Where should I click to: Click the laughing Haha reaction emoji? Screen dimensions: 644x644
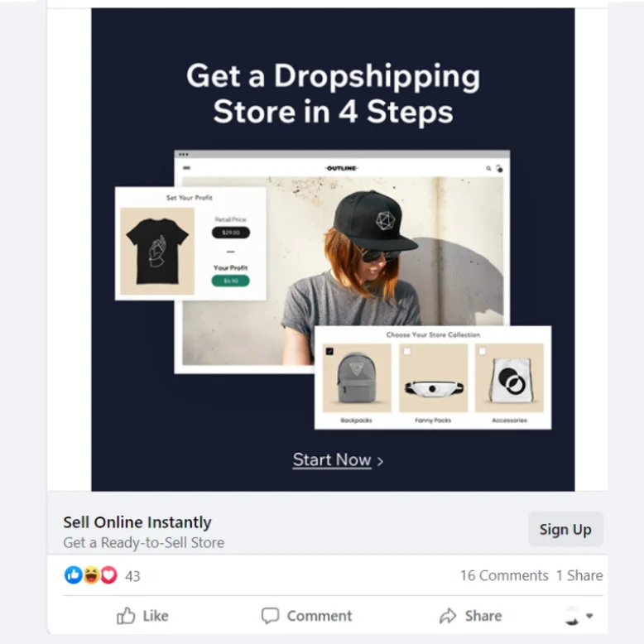click(91, 575)
